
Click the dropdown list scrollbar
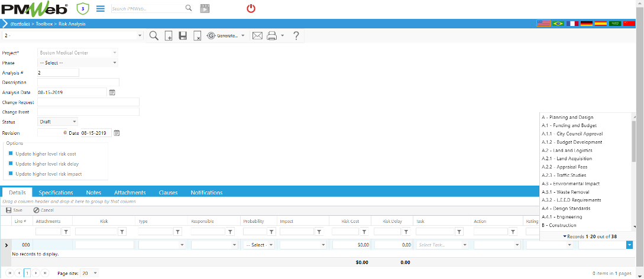click(x=634, y=141)
